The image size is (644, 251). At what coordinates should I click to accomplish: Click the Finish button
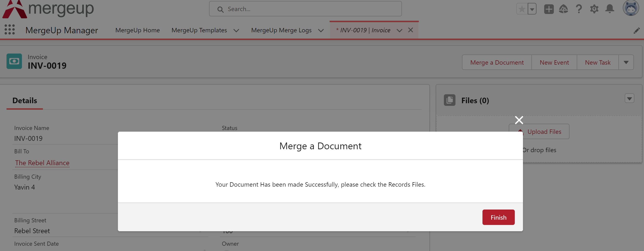(x=498, y=217)
